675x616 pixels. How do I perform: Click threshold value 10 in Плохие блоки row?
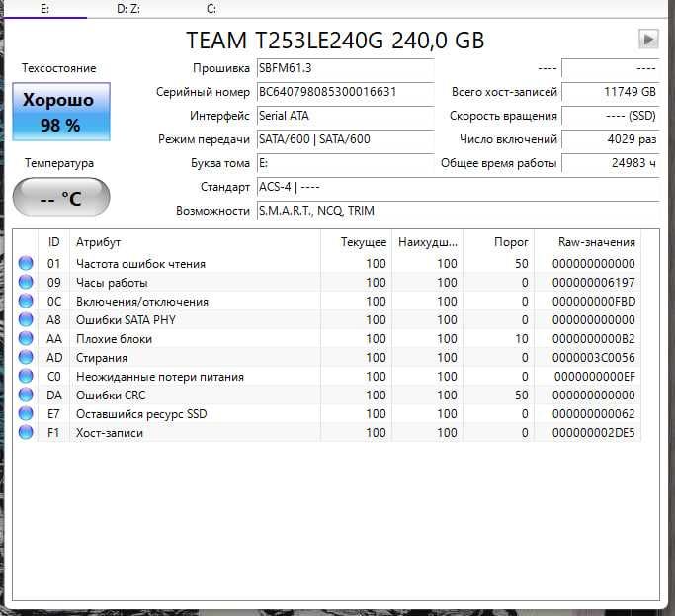pos(521,339)
